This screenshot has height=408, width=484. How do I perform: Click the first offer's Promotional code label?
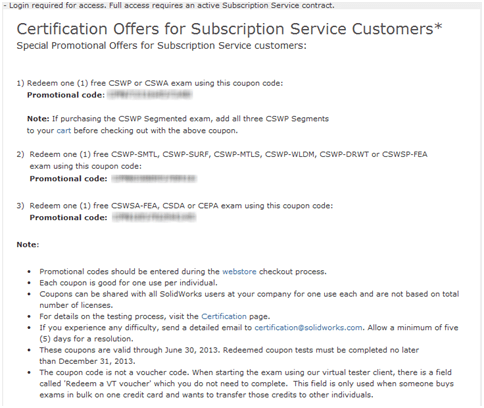point(66,95)
